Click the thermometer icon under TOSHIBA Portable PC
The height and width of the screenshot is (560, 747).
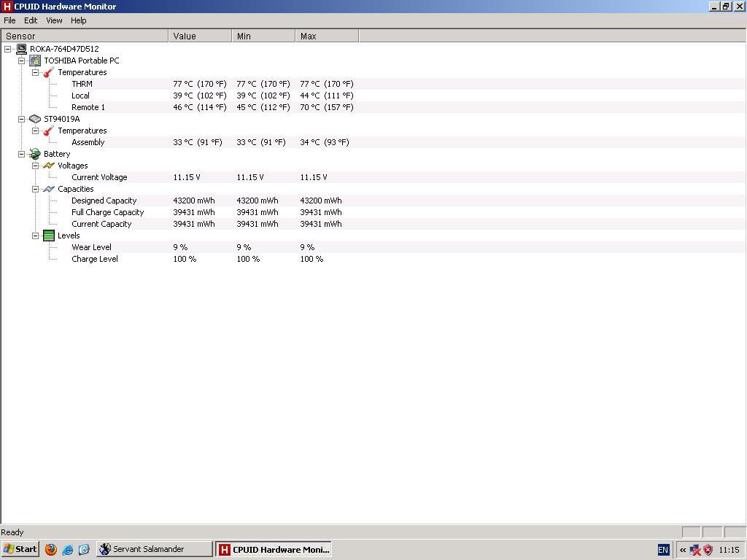click(x=49, y=72)
